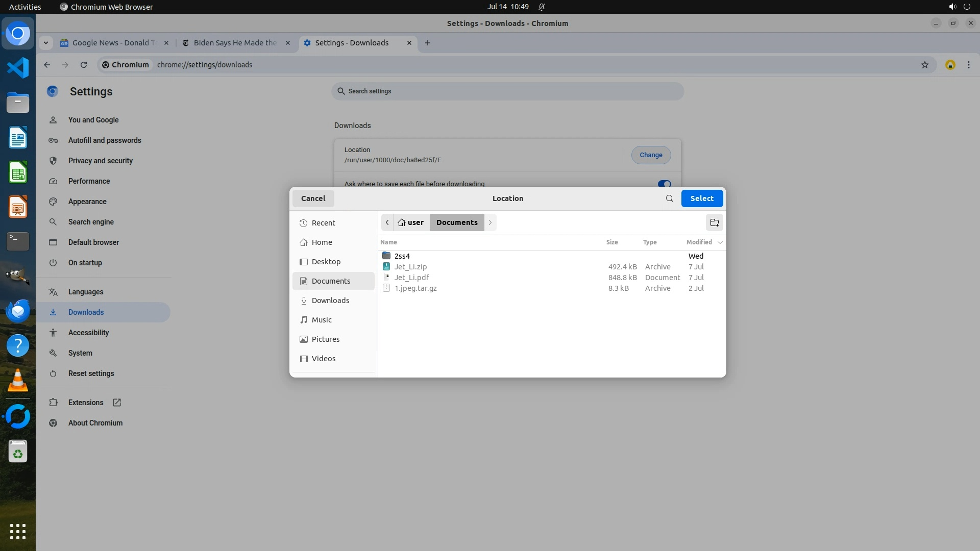The image size is (980, 551).
Task: Switch to Google News tab
Action: coord(113,43)
